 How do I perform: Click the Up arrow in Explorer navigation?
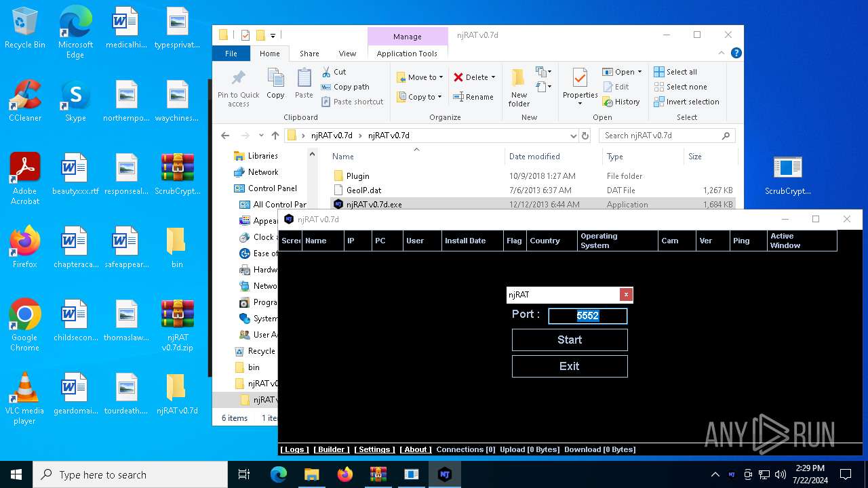[x=275, y=136]
